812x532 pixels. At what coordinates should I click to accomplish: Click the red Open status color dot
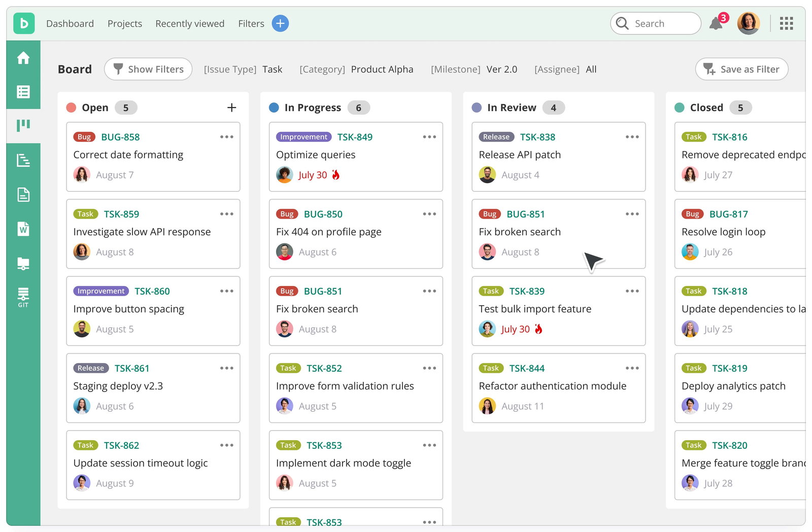point(71,107)
